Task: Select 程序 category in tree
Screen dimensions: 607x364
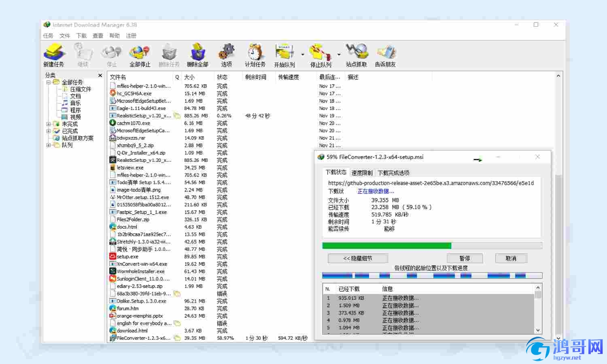Action: pyautogui.click(x=75, y=110)
